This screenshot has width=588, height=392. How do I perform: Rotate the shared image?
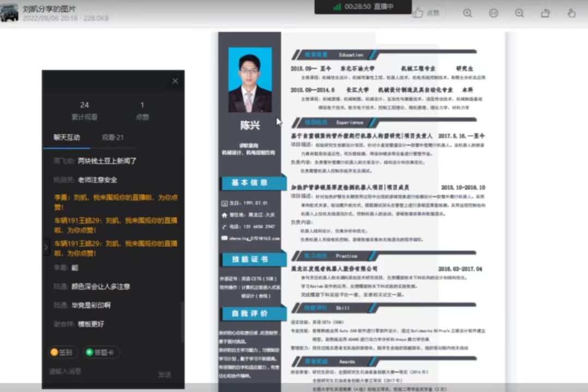[545, 13]
